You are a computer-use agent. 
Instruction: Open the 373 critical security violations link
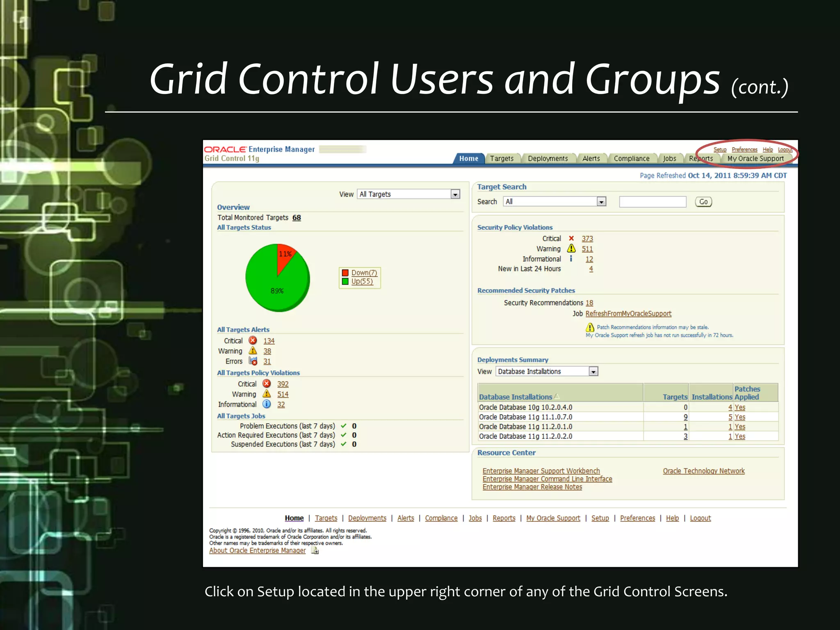pos(587,239)
